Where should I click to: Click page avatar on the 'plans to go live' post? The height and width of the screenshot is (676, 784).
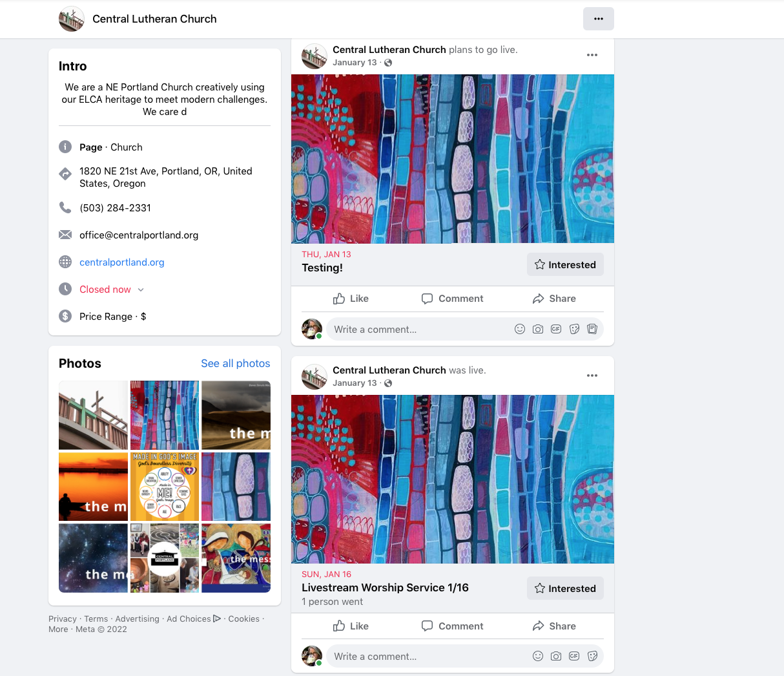pyautogui.click(x=315, y=56)
